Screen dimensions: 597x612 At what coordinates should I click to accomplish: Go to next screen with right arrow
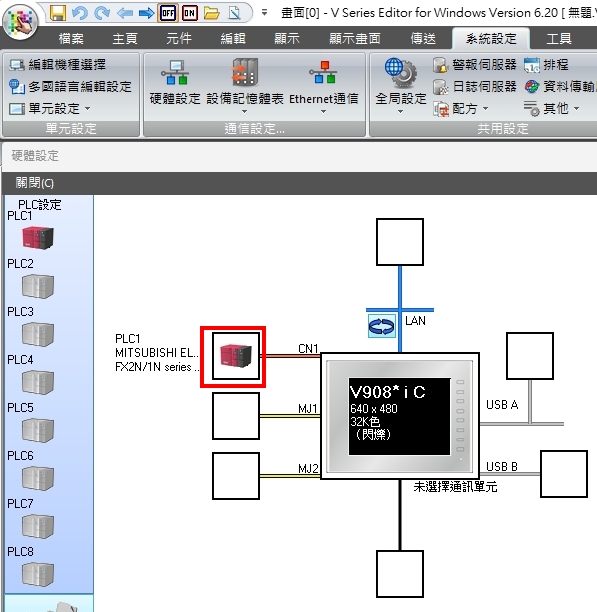pyautogui.click(x=146, y=14)
